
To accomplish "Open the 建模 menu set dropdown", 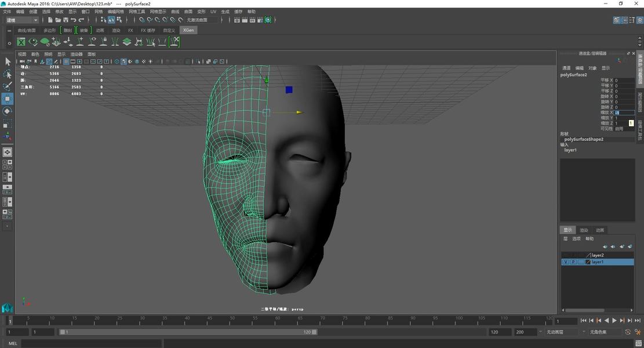I will (22, 20).
